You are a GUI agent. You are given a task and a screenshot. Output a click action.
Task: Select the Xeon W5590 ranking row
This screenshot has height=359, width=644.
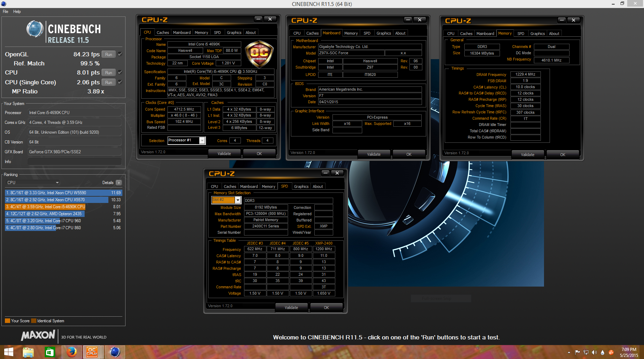(x=63, y=193)
